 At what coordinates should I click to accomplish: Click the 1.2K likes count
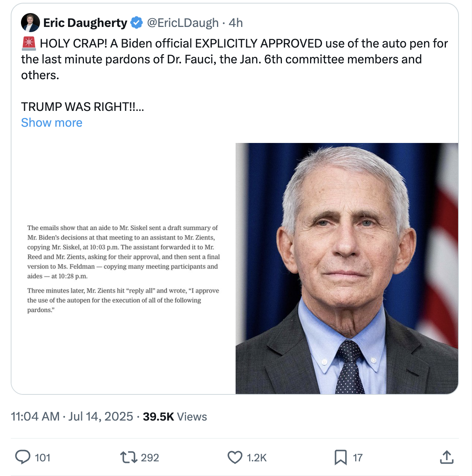click(x=257, y=458)
